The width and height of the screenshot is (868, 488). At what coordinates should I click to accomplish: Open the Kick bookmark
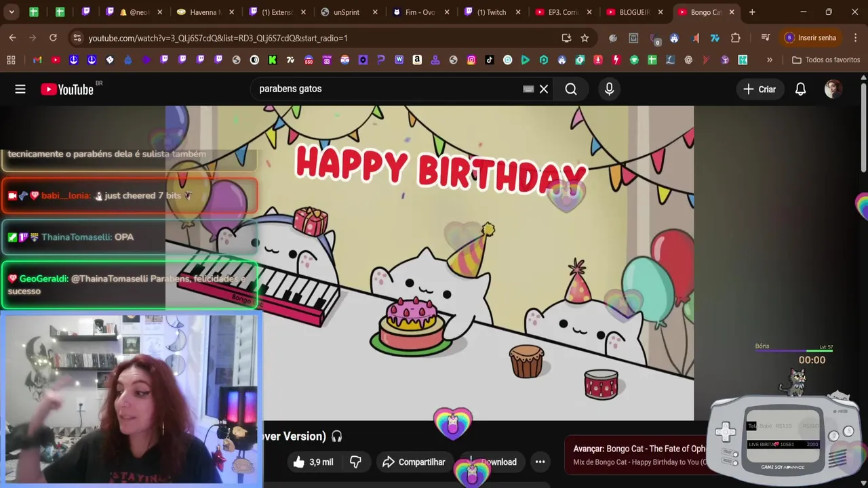pyautogui.click(x=273, y=60)
